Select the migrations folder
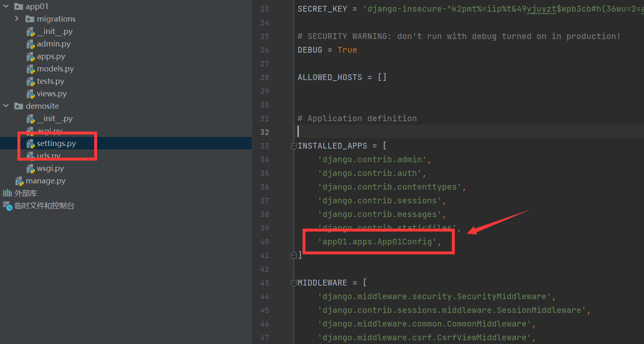Viewport: 644px width, 344px height. point(56,19)
